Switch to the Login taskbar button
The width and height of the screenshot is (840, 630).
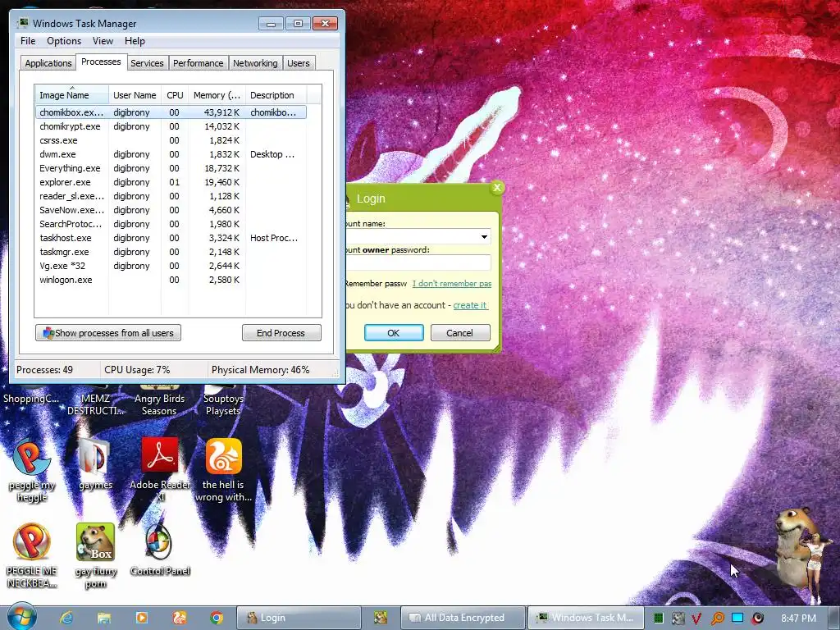click(299, 618)
